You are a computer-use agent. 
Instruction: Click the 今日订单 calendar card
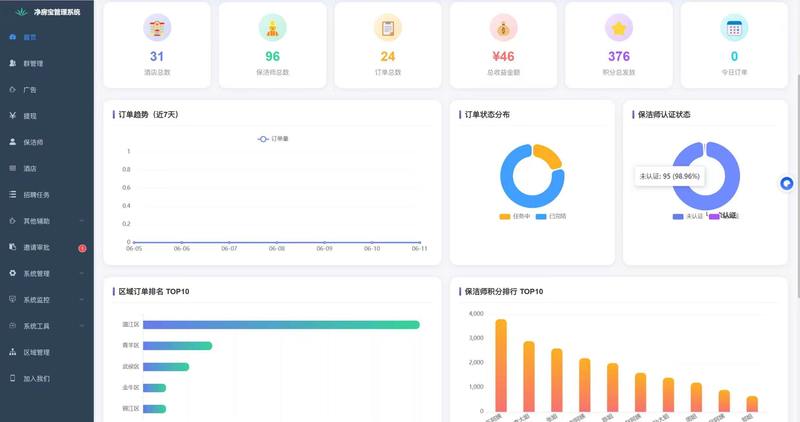(x=734, y=45)
